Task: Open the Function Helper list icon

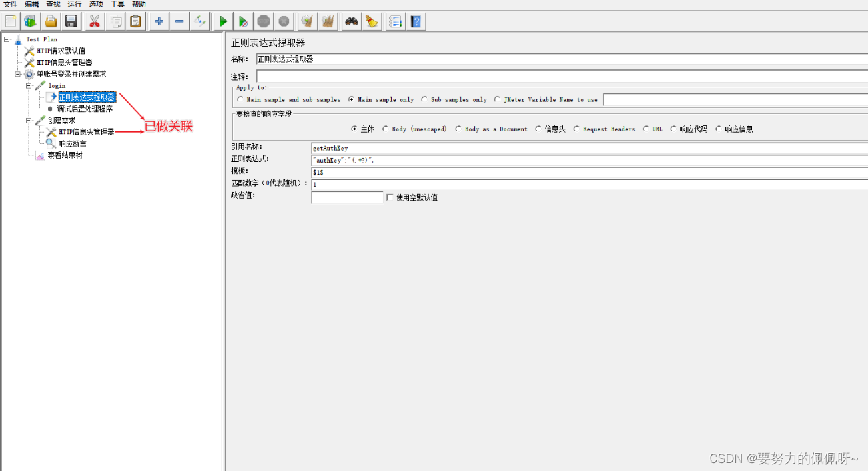Action: tap(395, 21)
